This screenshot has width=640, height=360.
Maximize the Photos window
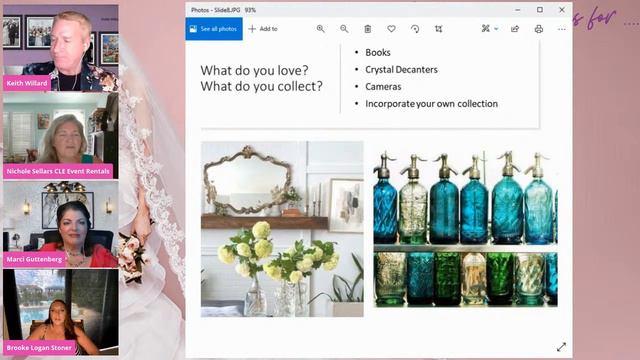click(540, 10)
